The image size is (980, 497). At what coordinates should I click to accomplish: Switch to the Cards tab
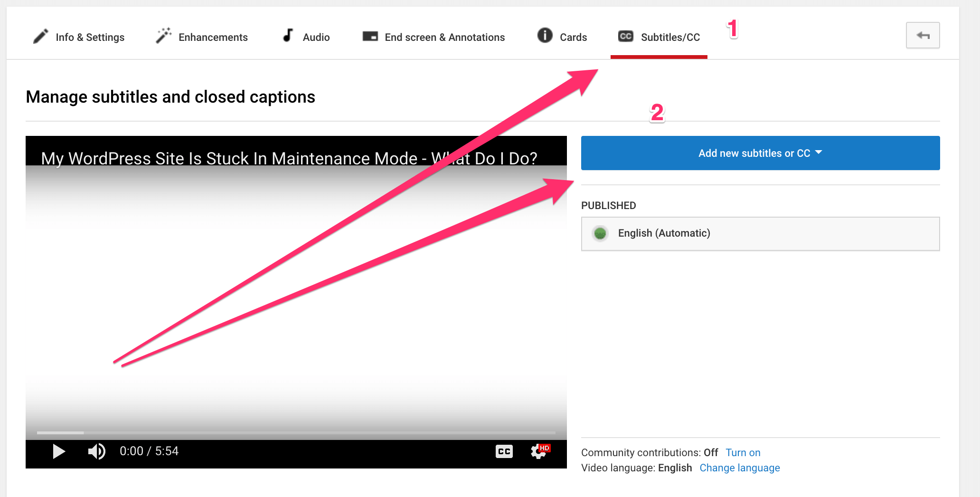point(574,37)
